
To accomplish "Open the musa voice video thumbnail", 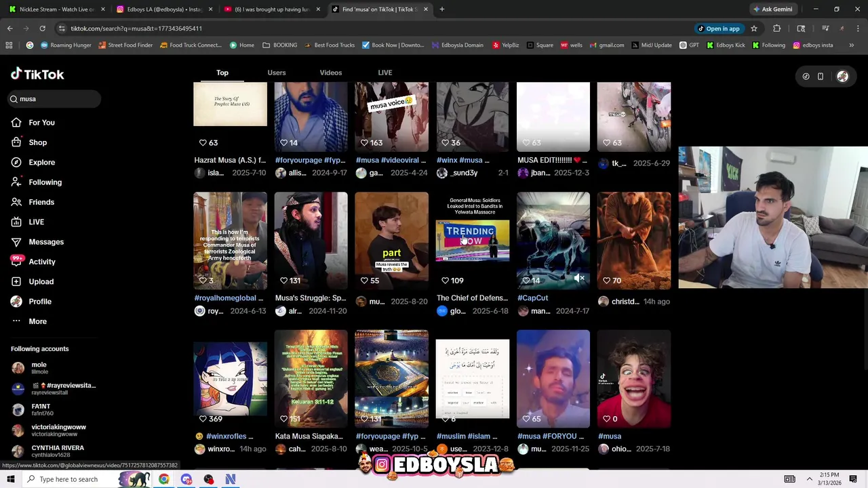I will tap(391, 117).
